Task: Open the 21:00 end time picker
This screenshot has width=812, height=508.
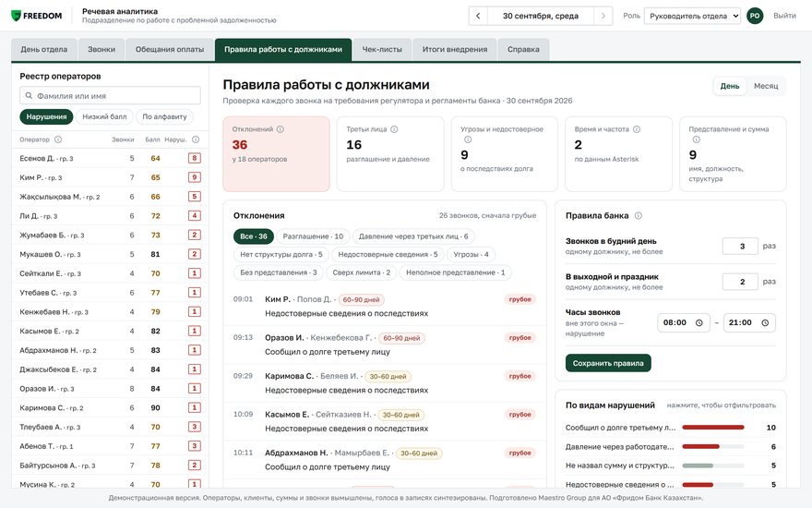Action: coord(749,323)
